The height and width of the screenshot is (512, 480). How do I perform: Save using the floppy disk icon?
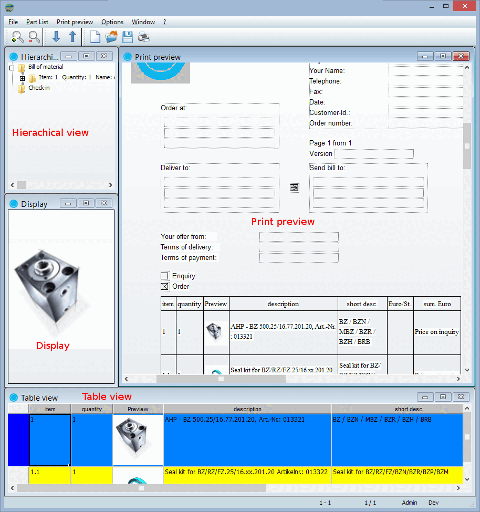point(127,36)
